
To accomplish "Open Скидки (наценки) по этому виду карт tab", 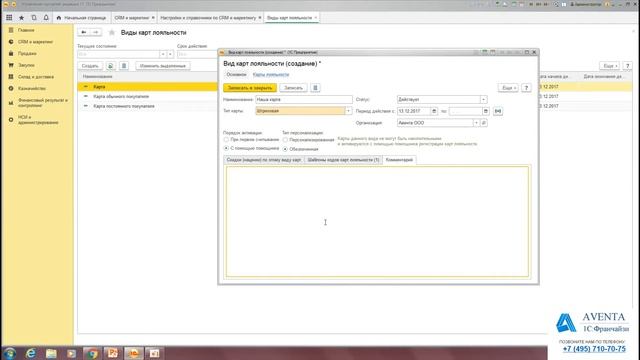I will [x=264, y=160].
